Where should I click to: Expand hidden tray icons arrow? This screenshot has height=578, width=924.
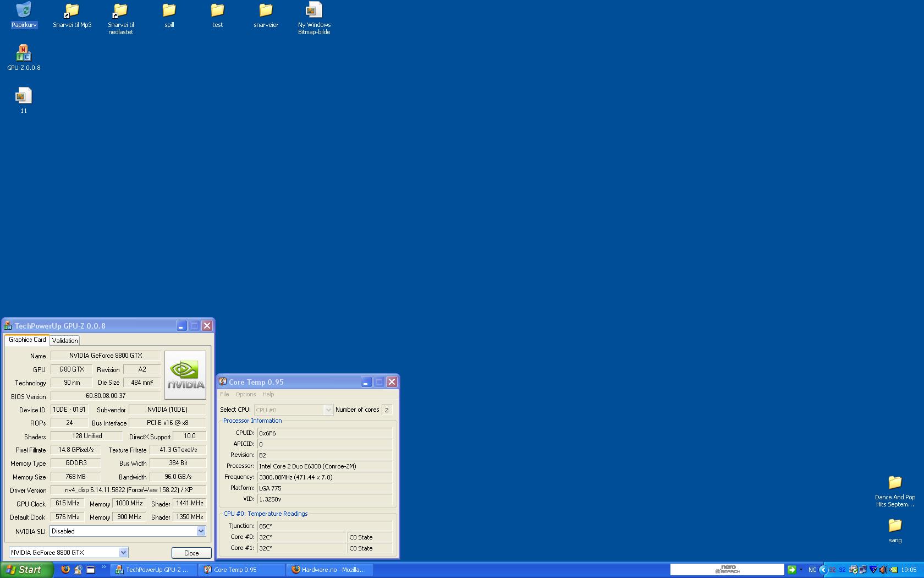(823, 570)
